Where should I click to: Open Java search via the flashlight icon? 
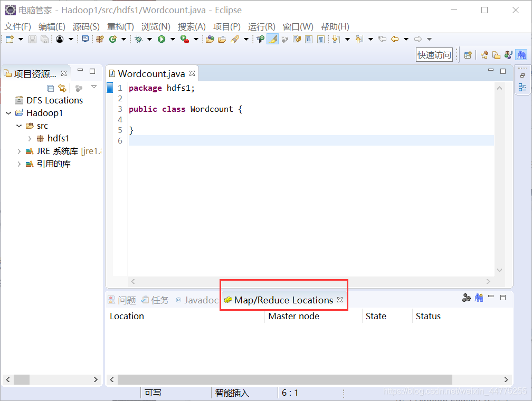click(235, 39)
